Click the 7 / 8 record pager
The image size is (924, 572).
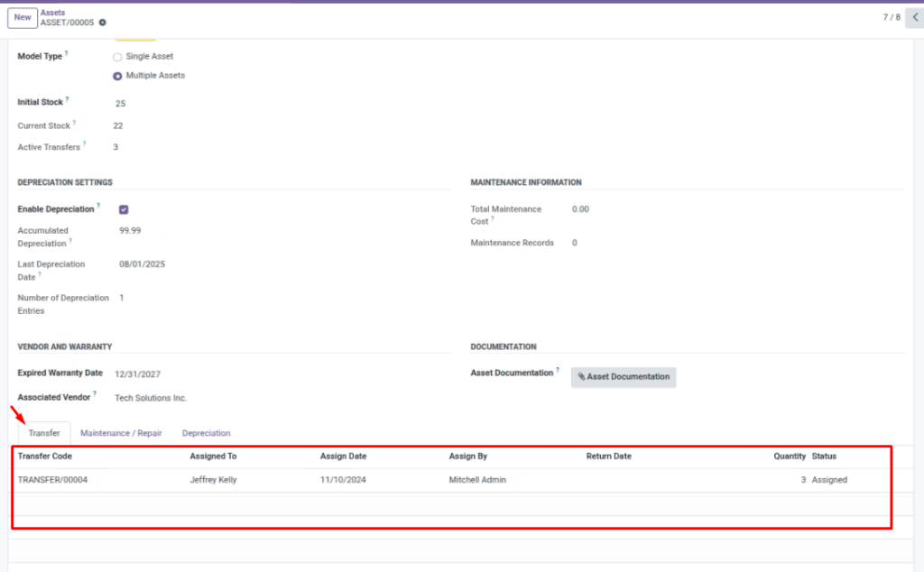pos(891,17)
